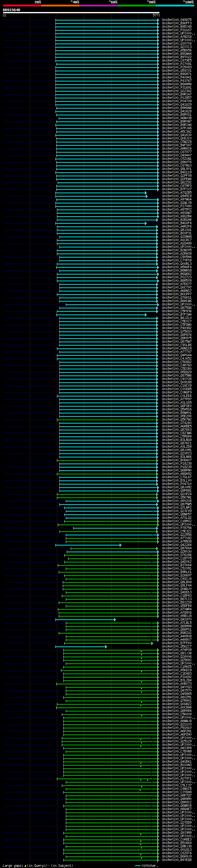Select the UniRef100_A6N038 label
197x868 pixels.
[x=177, y=118]
